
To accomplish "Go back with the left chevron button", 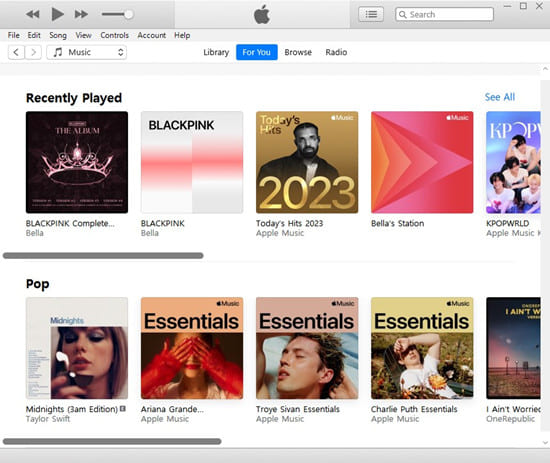I will pyautogui.click(x=16, y=52).
